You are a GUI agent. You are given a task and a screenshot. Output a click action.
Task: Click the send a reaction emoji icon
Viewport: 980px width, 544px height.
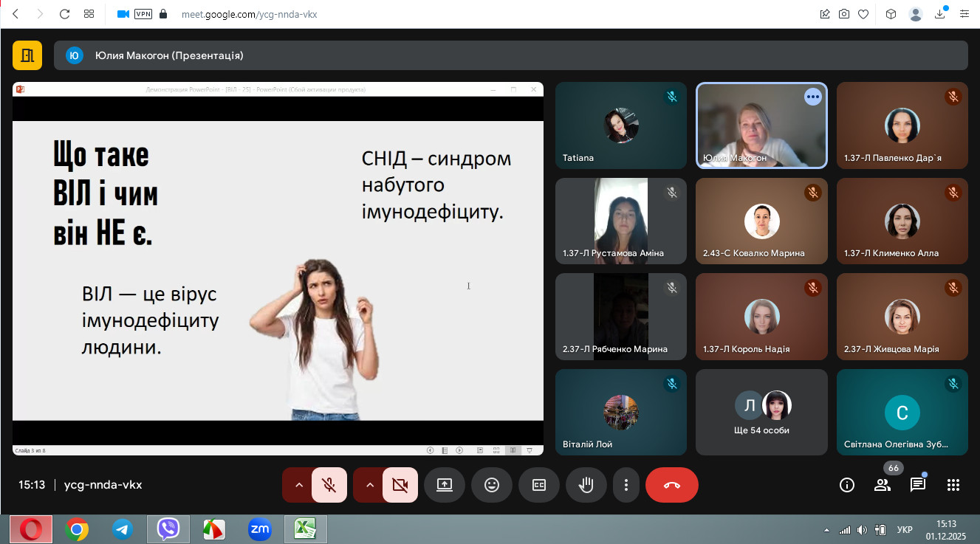click(492, 485)
